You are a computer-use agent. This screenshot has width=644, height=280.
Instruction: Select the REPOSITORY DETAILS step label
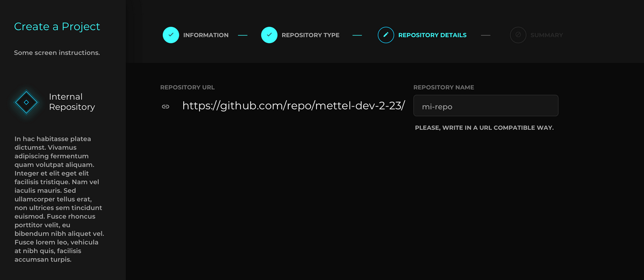[x=433, y=36]
